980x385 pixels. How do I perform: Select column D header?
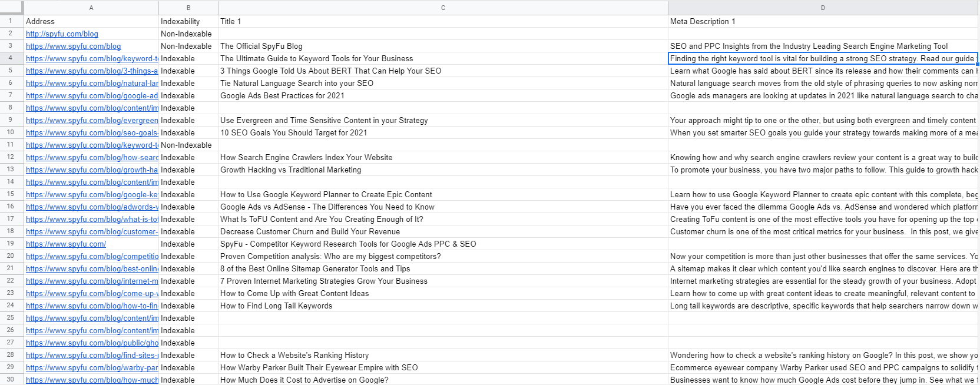(823, 8)
